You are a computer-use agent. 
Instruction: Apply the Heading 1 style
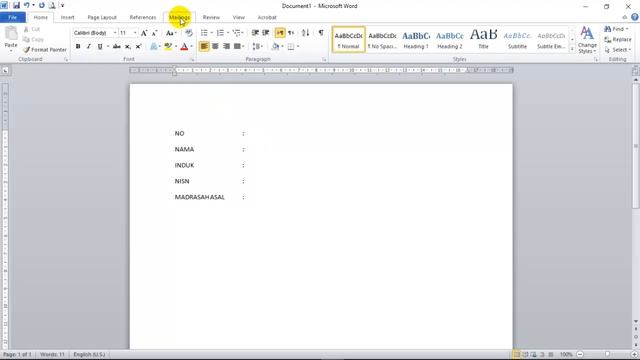416,40
